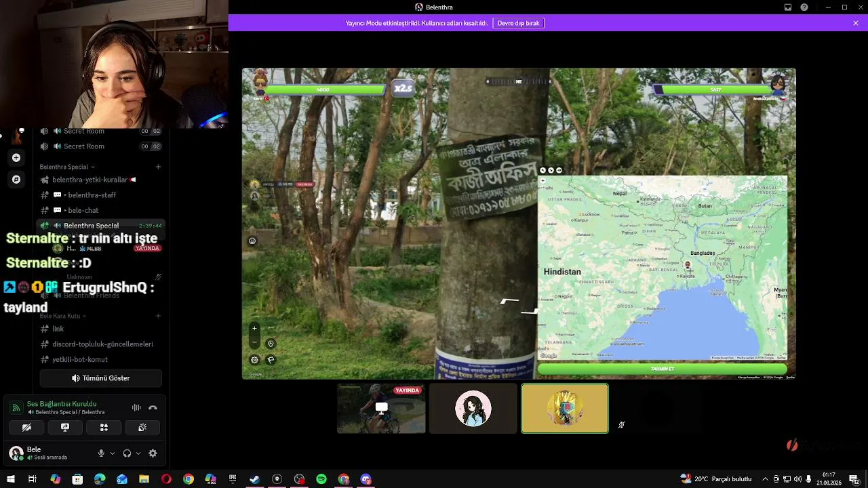The height and width of the screenshot is (488, 868).
Task: Click the street view compass bar
Action: pos(519,81)
